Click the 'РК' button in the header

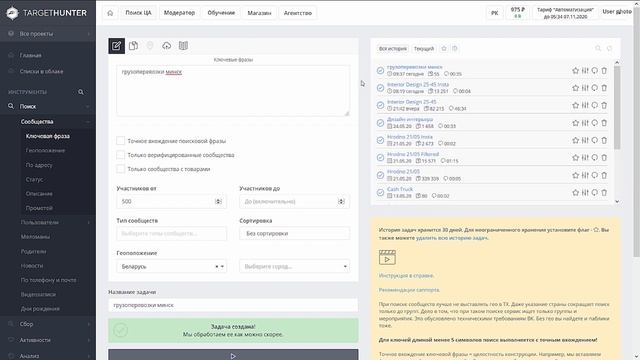click(x=495, y=13)
